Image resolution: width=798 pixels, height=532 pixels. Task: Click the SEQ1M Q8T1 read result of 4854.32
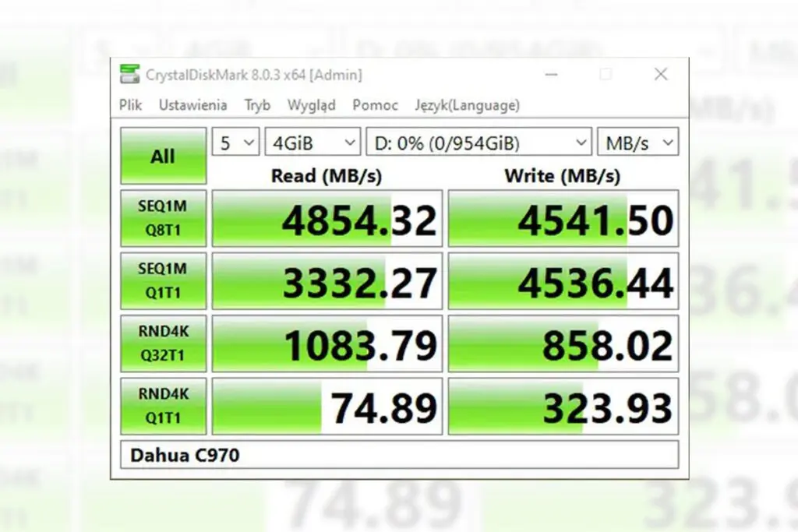click(x=327, y=218)
